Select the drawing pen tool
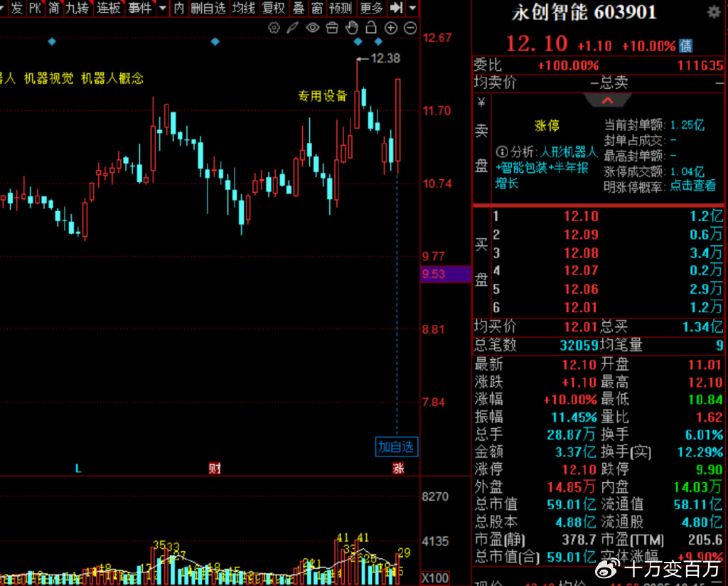Viewport: 728px width, 586px height. tap(293, 28)
